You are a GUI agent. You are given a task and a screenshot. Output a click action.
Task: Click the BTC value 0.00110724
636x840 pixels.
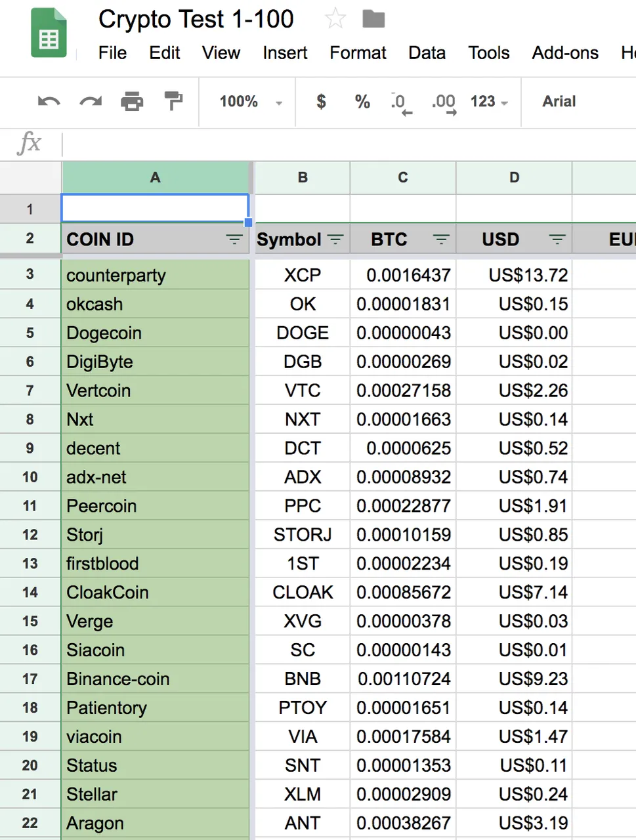point(403,679)
